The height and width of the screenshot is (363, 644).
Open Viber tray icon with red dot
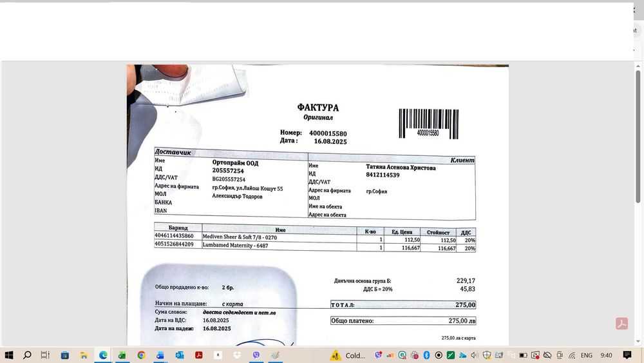378,355
